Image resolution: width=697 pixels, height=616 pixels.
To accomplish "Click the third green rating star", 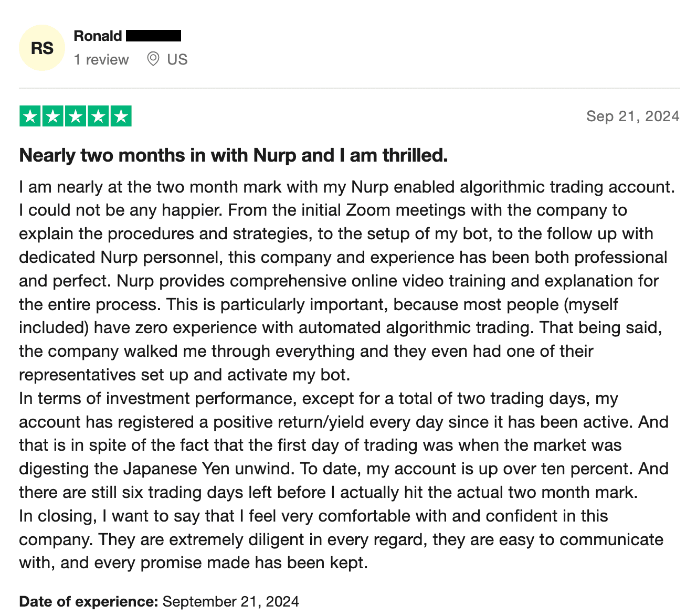I will pyautogui.click(x=76, y=116).
